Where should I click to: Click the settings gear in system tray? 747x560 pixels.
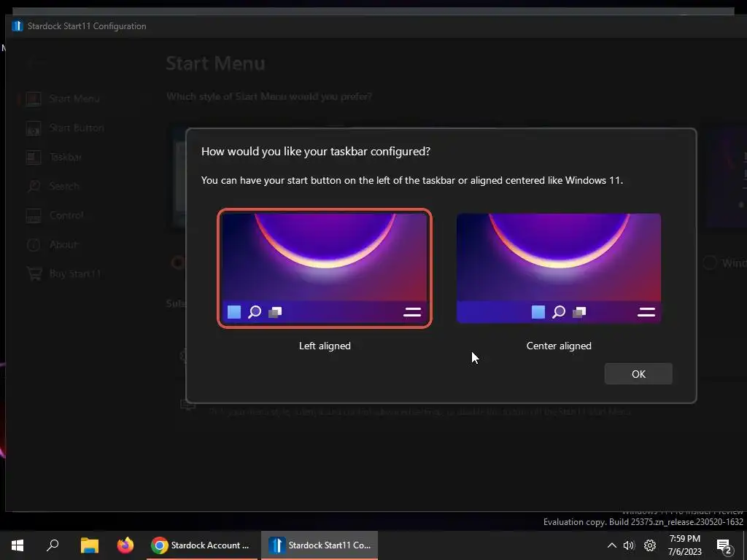650,545
